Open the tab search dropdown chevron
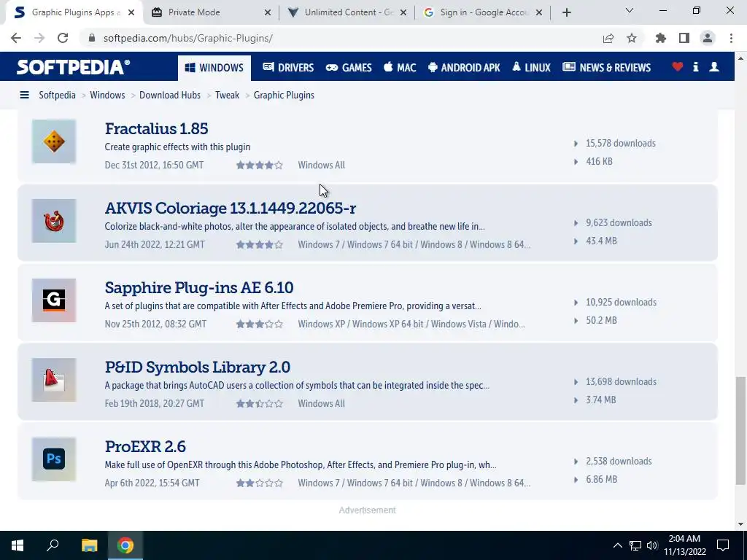Image resolution: width=747 pixels, height=560 pixels. (x=630, y=10)
